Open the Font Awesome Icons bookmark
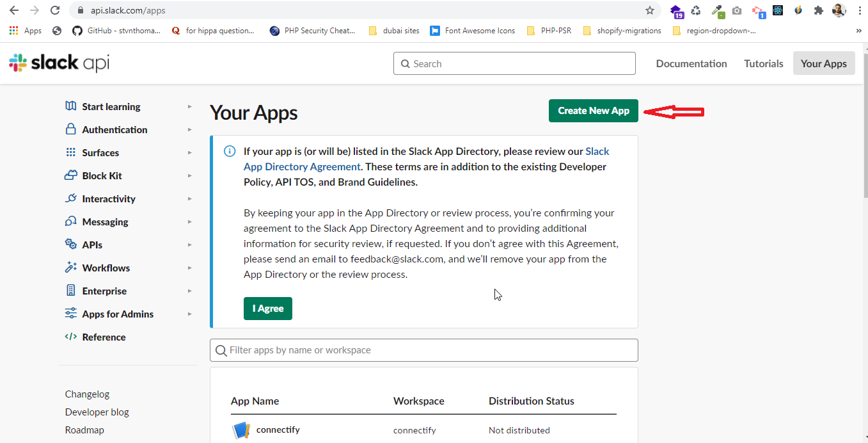This screenshot has width=868, height=443. click(x=472, y=30)
